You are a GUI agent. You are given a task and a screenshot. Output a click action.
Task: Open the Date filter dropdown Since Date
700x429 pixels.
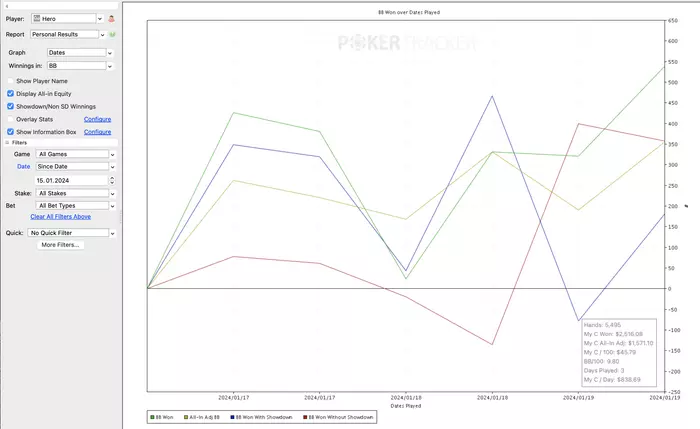tap(75, 167)
